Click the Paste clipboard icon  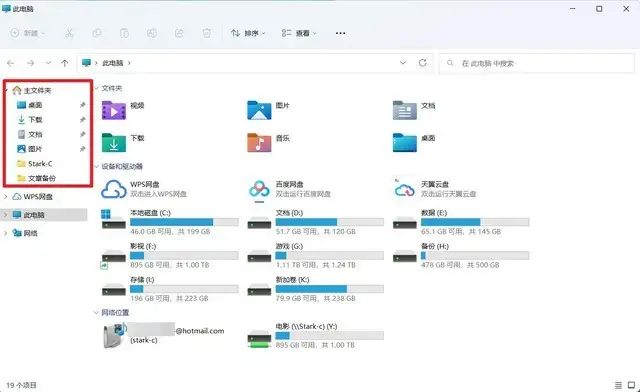[x=124, y=33]
